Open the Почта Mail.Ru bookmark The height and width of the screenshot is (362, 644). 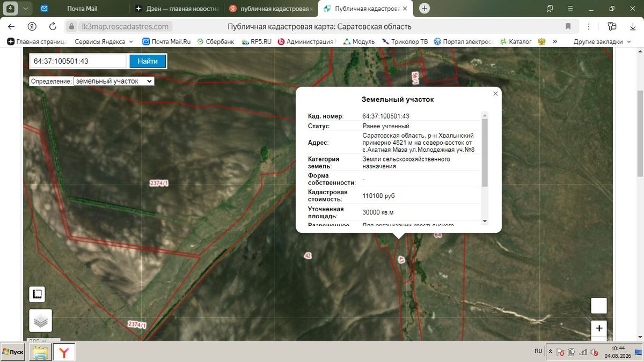(x=166, y=41)
